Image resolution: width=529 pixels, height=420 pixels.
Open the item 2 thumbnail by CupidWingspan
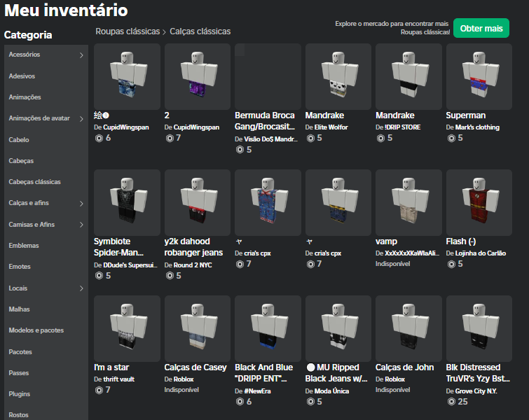click(x=198, y=76)
